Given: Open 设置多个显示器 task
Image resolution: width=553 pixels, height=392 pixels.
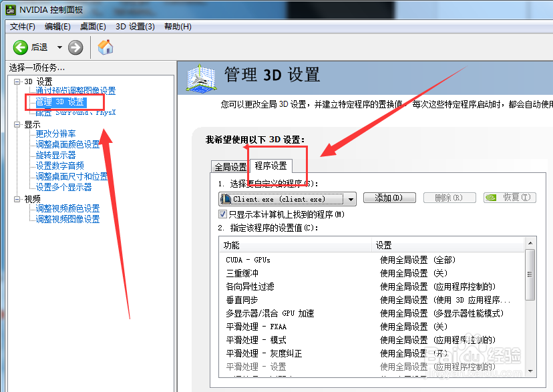Looking at the screenshot, I should (x=64, y=187).
